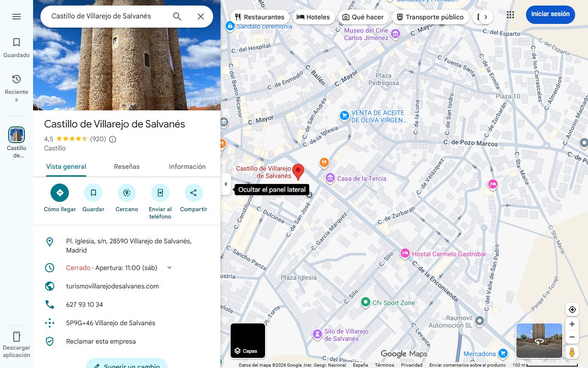The width and height of the screenshot is (588, 368).
Task: Clear the search with the X icon
Action: coord(201,16)
